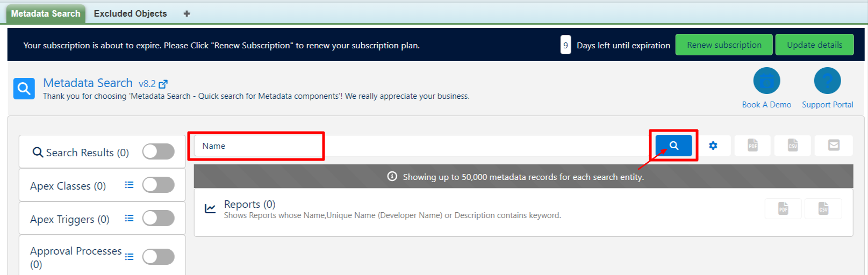The height and width of the screenshot is (275, 868).
Task: Click the v8.2 version link
Action: pyautogui.click(x=147, y=84)
